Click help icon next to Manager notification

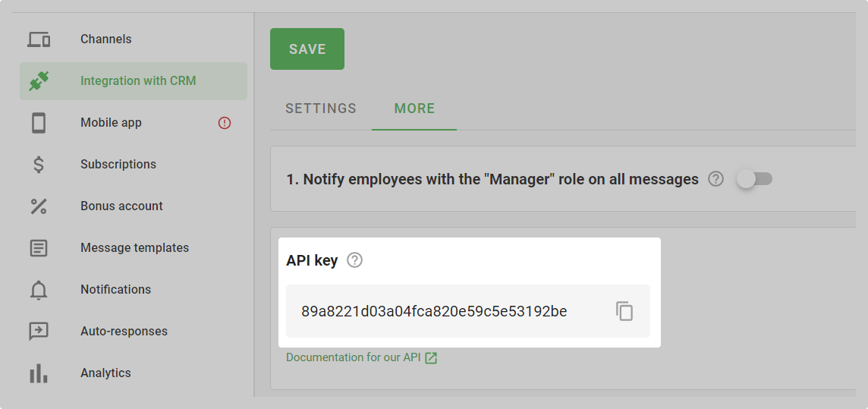[x=715, y=179]
